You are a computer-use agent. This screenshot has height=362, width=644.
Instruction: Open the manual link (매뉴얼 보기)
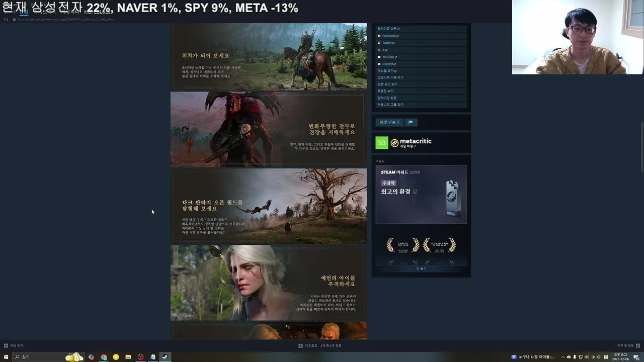[421, 71]
